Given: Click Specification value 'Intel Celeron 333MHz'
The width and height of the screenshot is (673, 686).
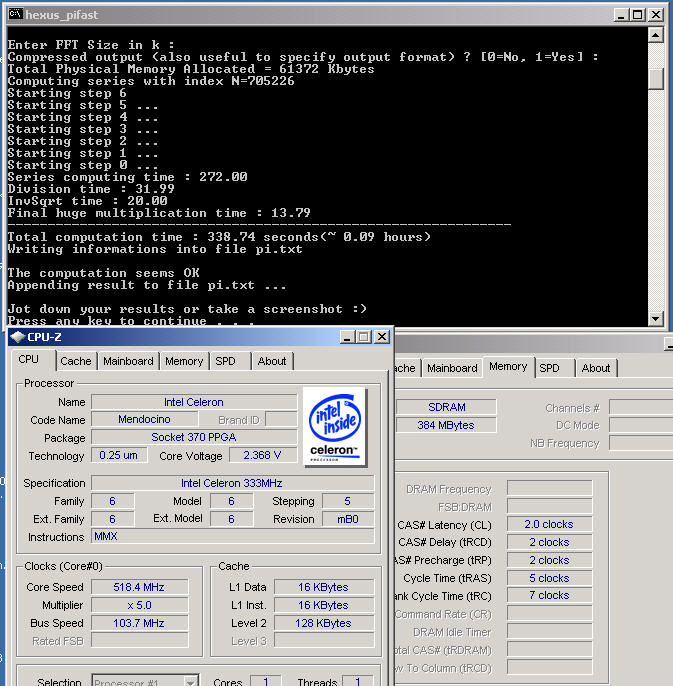Looking at the screenshot, I should [x=232, y=483].
